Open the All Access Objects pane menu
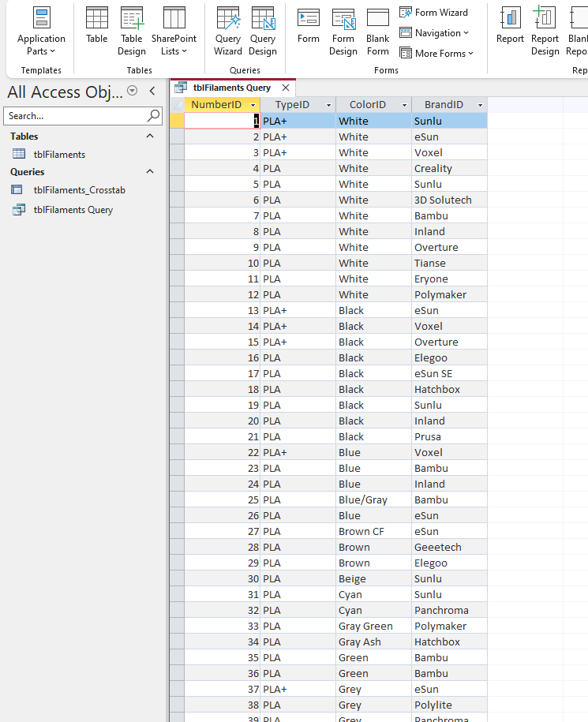588x722 pixels. (132, 91)
